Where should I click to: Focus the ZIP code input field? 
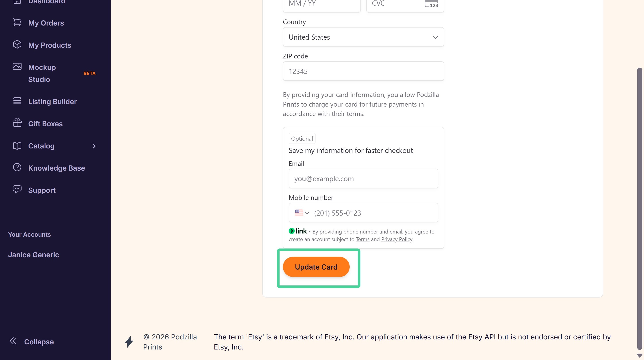[x=363, y=71]
